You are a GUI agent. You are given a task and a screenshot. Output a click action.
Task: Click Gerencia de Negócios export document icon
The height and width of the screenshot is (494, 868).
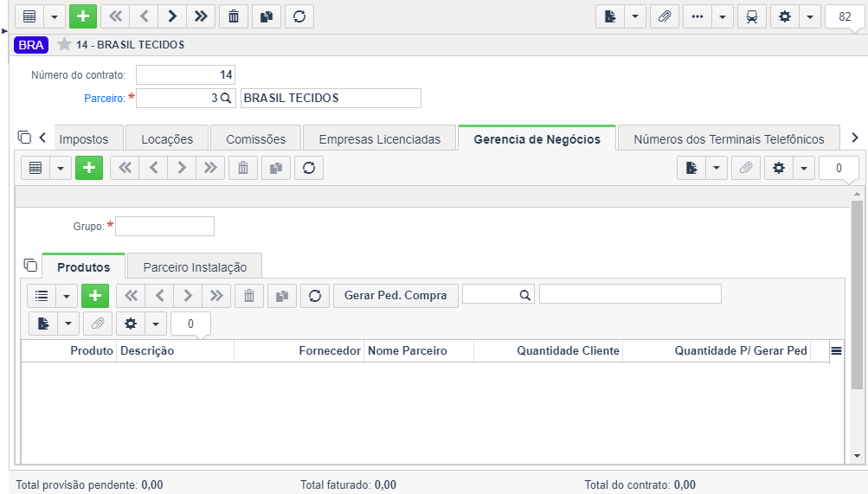[x=691, y=168]
